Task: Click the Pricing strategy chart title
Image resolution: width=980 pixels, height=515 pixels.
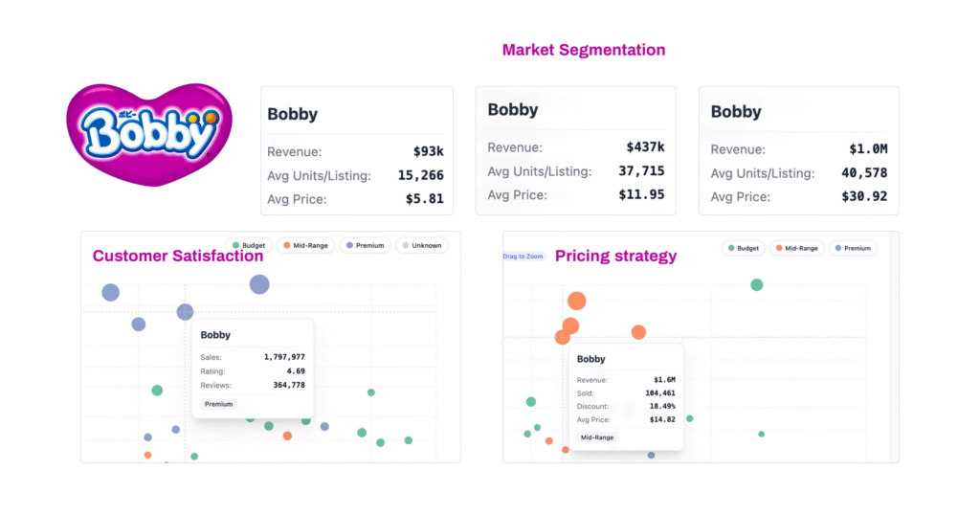Action: [615, 256]
